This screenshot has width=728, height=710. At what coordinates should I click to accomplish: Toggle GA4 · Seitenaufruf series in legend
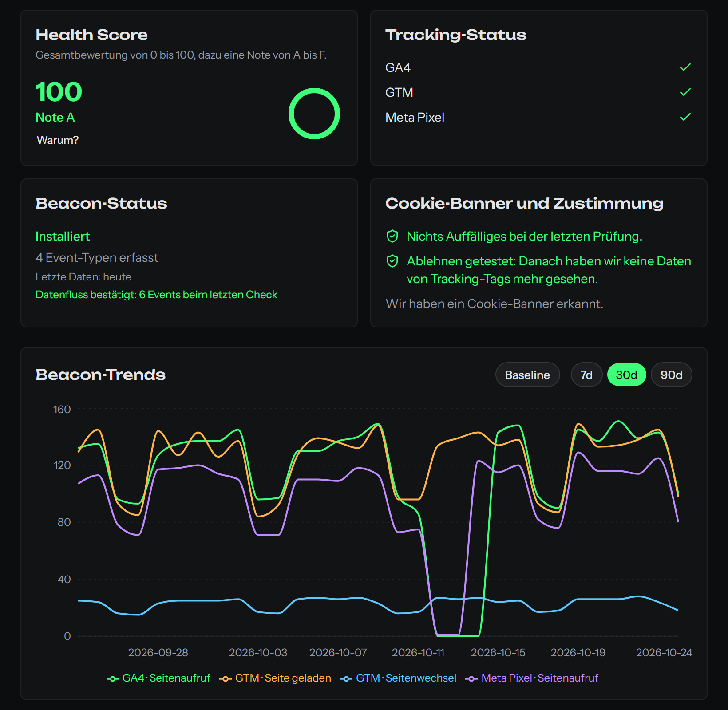click(166, 678)
